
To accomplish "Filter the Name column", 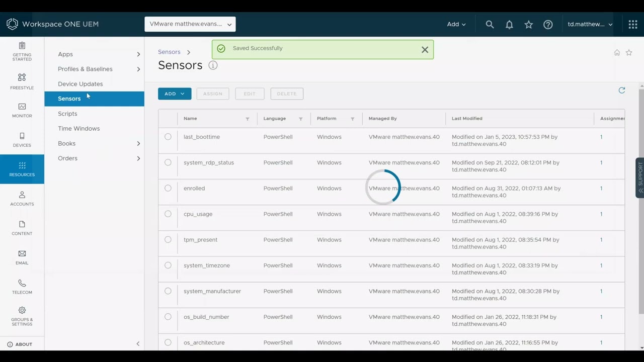I will (x=248, y=119).
